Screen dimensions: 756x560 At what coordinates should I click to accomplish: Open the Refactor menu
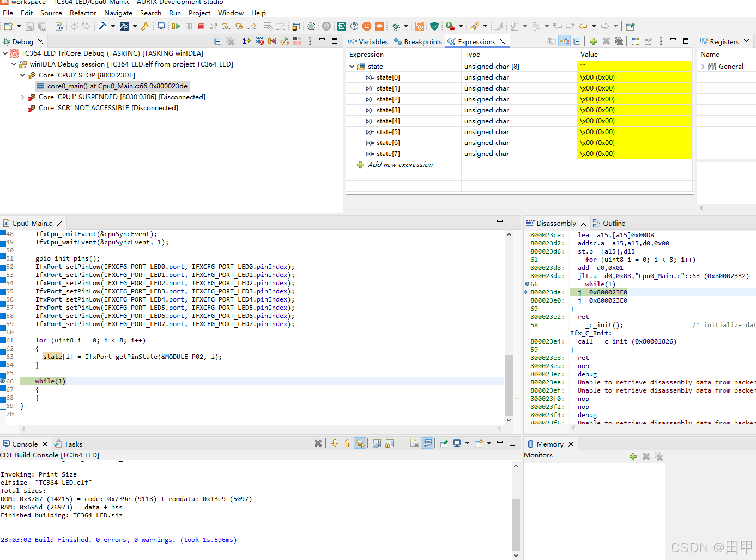tap(83, 13)
